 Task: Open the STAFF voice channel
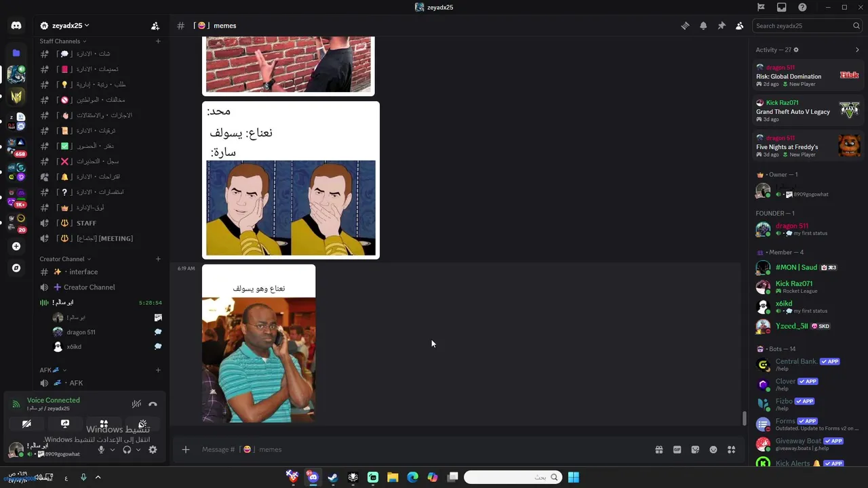[x=100, y=223]
